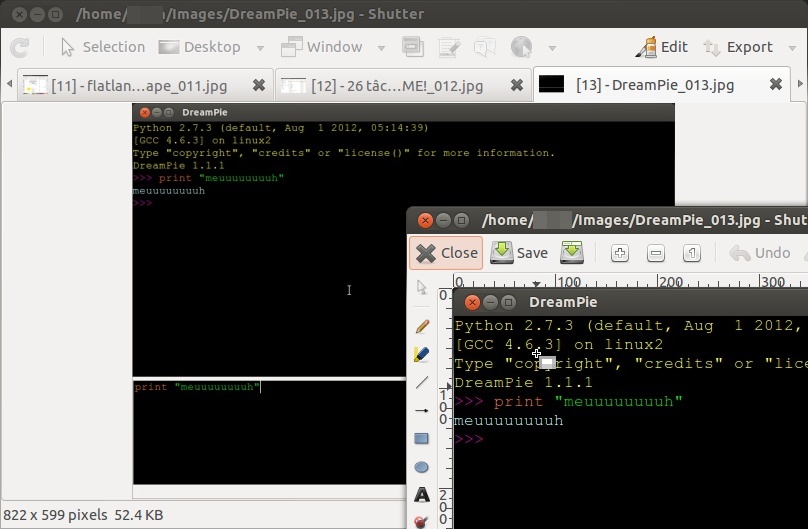Screen dimensions: 808x529
Task: Select the ellipse drawing tool
Action: [422, 467]
